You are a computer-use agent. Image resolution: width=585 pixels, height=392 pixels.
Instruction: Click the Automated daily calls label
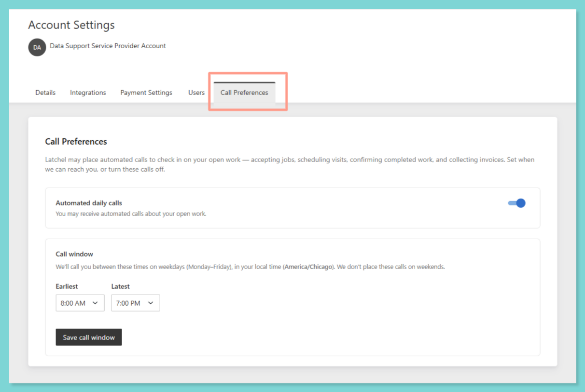tap(89, 203)
